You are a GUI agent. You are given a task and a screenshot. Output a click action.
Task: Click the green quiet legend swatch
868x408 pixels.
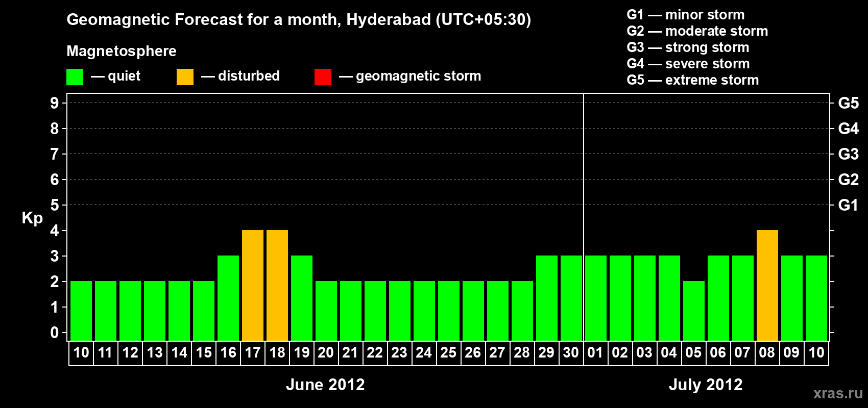pos(75,77)
